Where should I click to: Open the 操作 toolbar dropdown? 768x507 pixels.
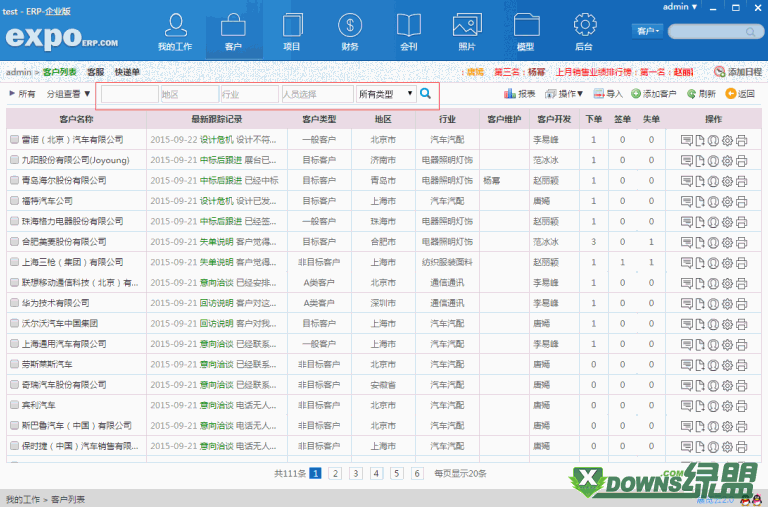click(564, 94)
